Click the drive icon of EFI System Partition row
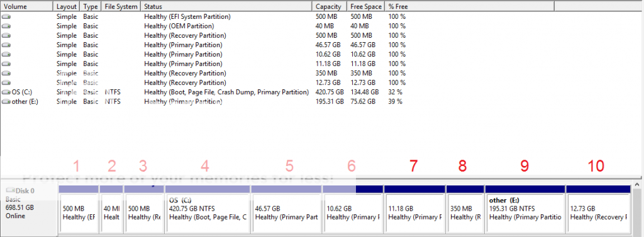Viewport: 644px width, 237px height. 6,17
